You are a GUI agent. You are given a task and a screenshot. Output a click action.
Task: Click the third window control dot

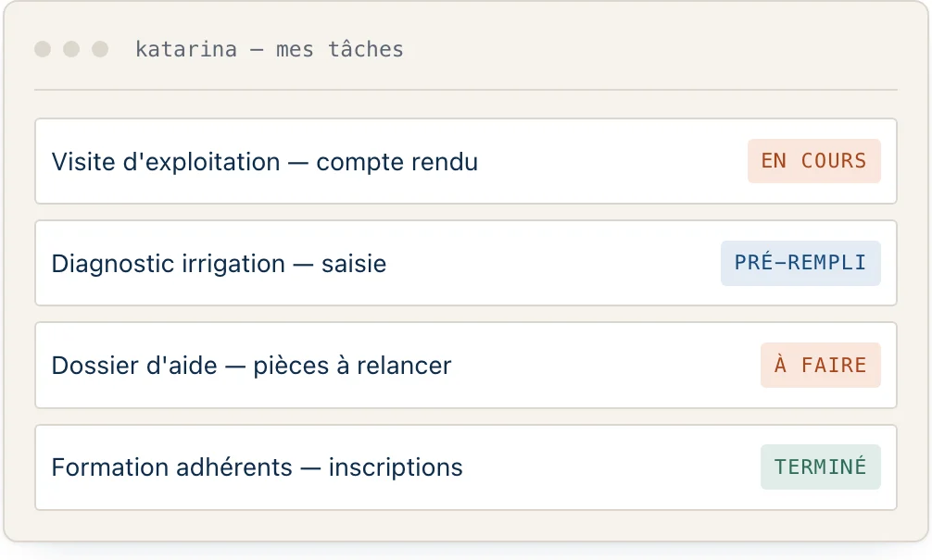(x=100, y=49)
